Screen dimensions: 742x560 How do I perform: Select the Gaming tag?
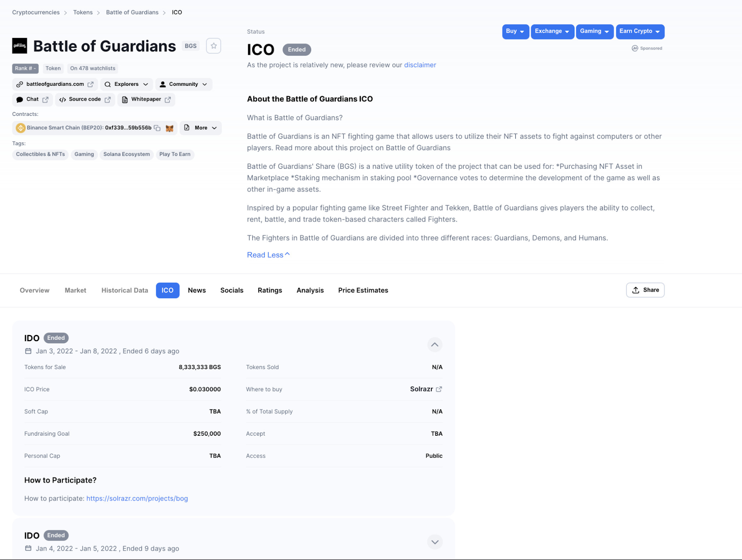84,154
